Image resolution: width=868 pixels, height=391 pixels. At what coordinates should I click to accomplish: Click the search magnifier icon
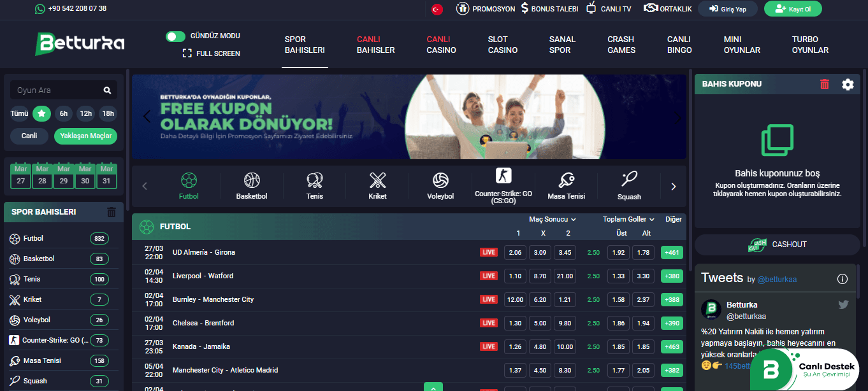(107, 90)
